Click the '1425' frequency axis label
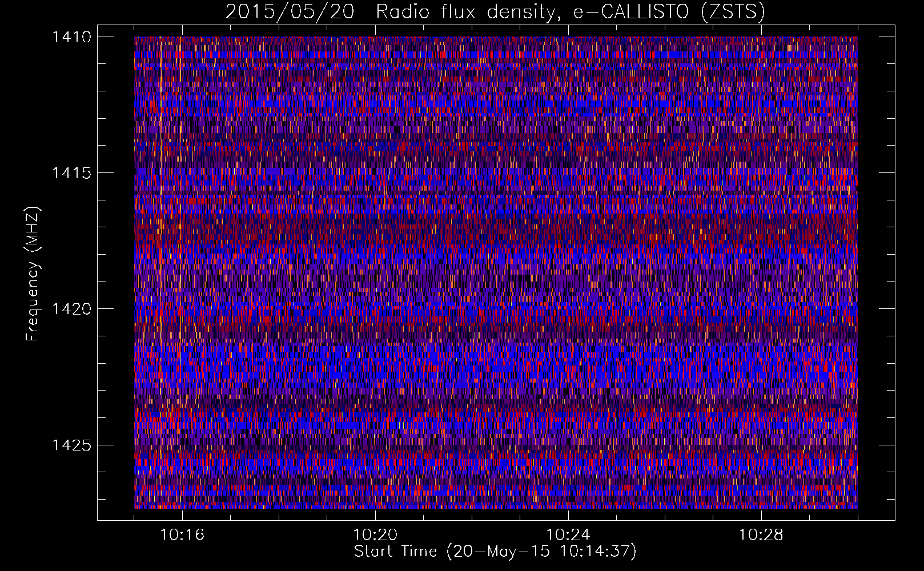This screenshot has height=571, width=924. click(x=71, y=445)
